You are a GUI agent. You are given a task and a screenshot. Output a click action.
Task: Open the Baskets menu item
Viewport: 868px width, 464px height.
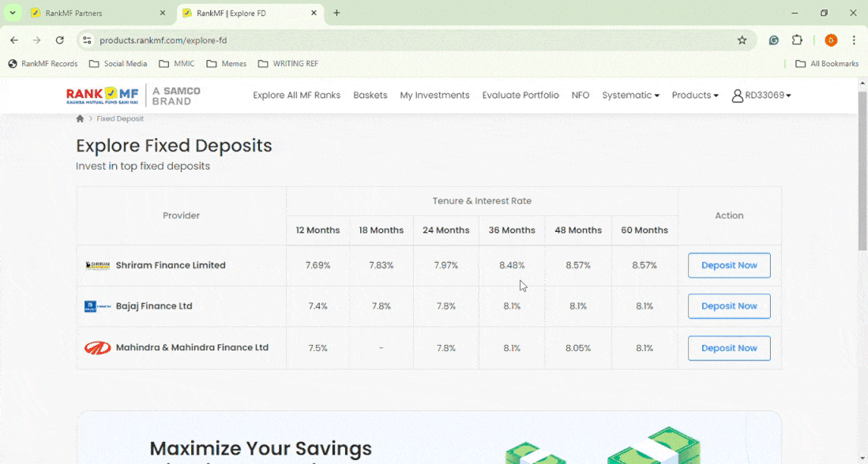tap(370, 95)
